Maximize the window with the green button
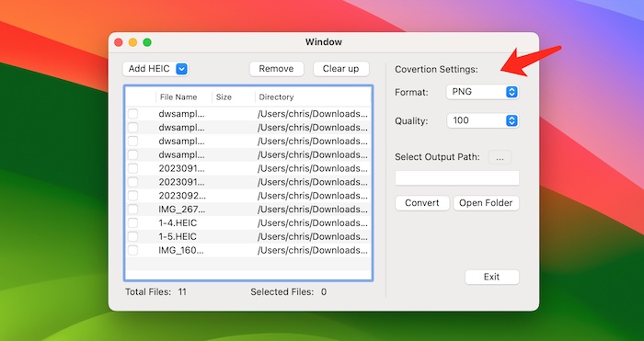The width and height of the screenshot is (644, 341). tap(147, 42)
